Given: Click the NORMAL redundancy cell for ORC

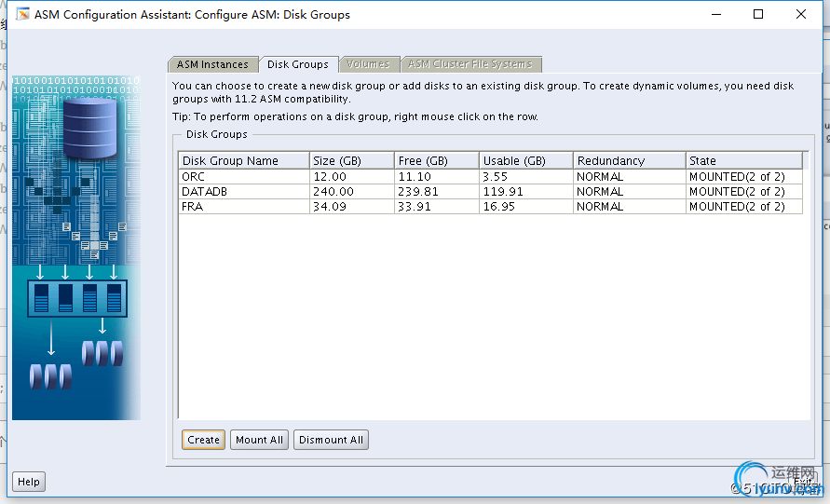Looking at the screenshot, I should click(630, 176).
